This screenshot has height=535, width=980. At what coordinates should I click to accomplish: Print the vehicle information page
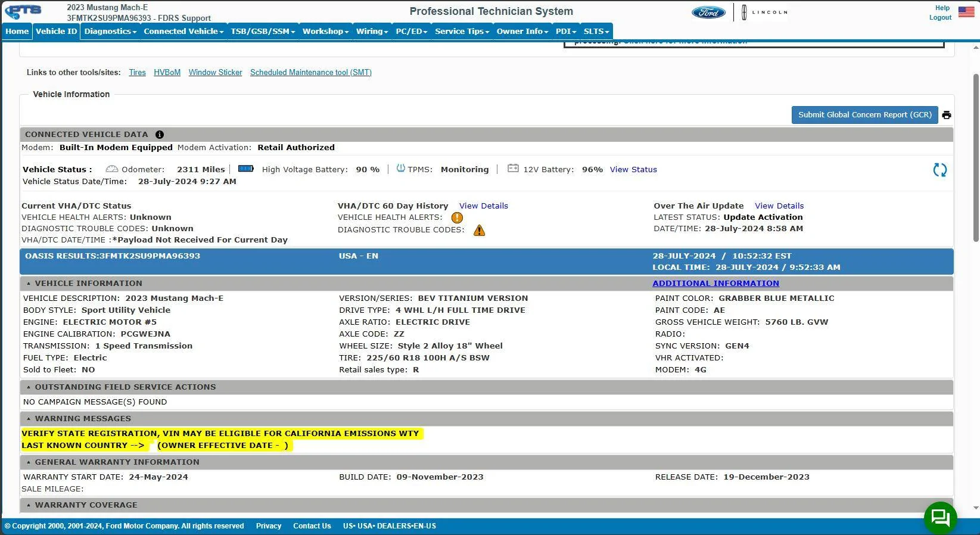coord(947,115)
